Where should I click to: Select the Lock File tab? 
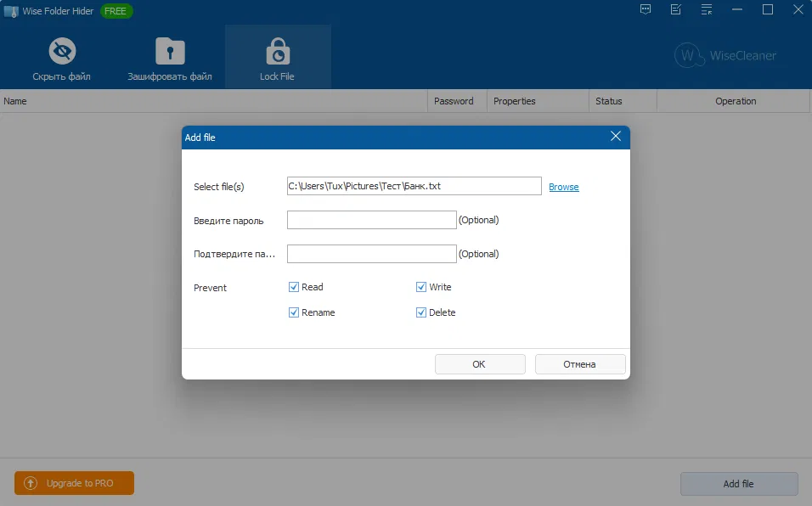[x=278, y=58]
